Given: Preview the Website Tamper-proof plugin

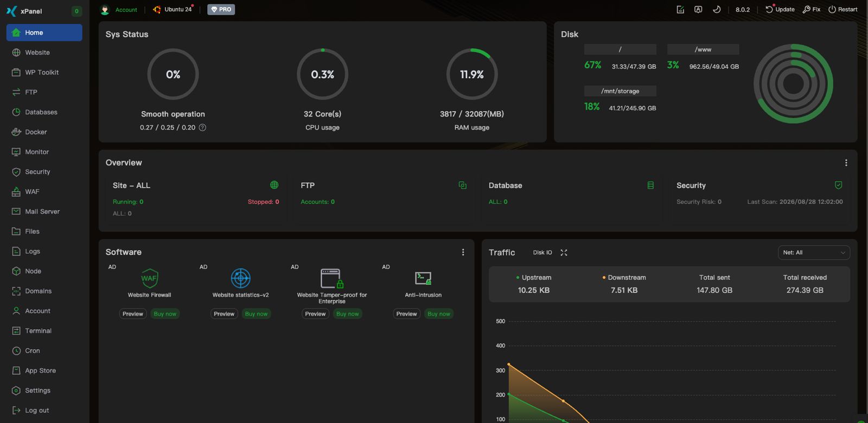Looking at the screenshot, I should [x=315, y=314].
